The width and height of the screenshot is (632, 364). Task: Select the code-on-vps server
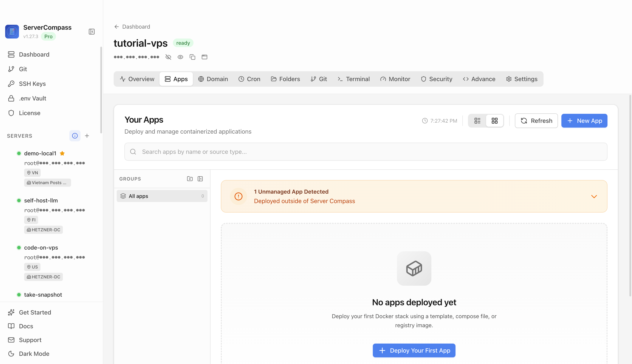point(41,247)
